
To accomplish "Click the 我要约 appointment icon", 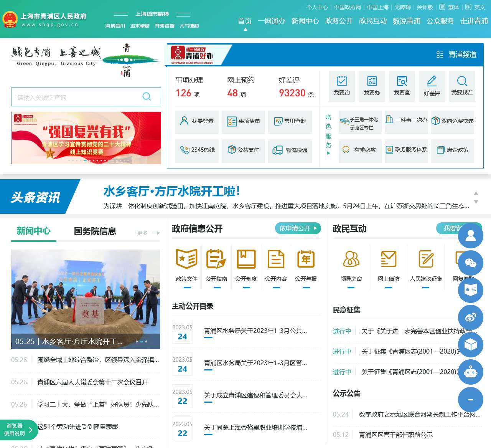I will tap(341, 81).
